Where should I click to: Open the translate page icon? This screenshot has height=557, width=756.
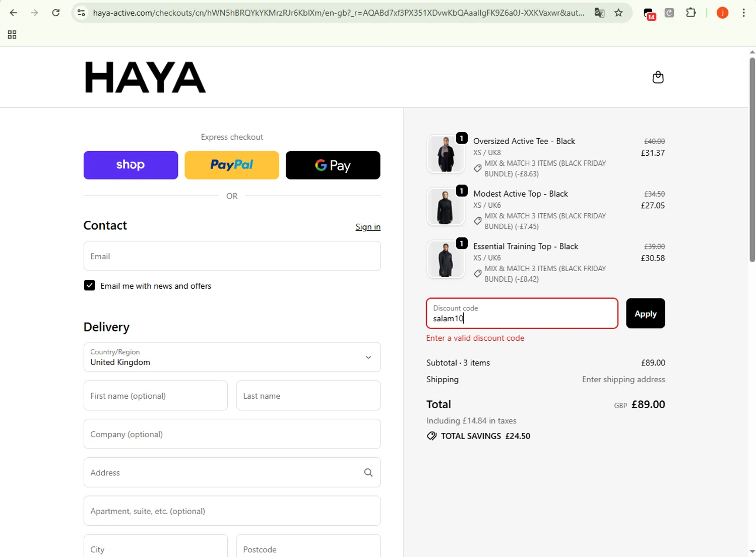(599, 13)
